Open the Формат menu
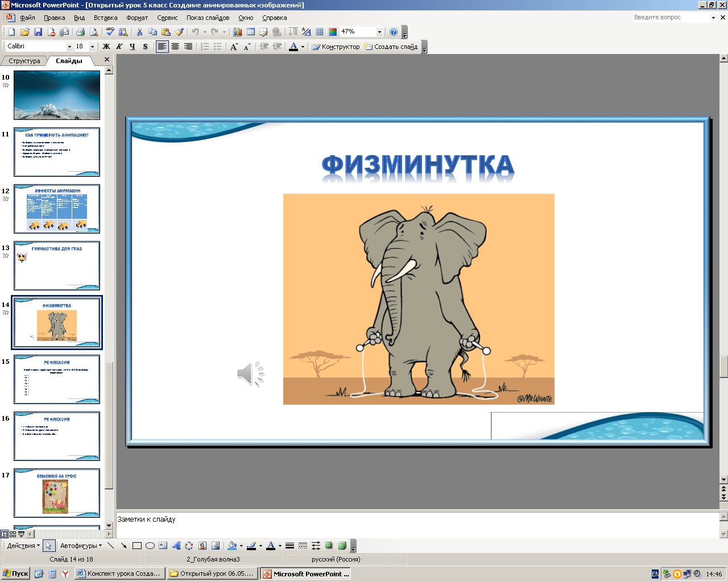This screenshot has height=582, width=728. (x=137, y=18)
